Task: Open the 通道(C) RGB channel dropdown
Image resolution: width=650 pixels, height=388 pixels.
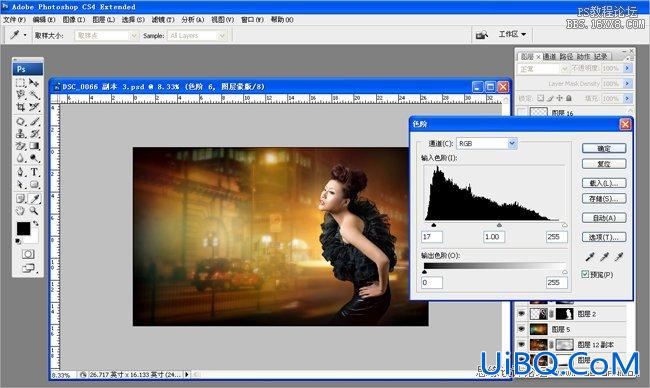Action: [x=512, y=143]
